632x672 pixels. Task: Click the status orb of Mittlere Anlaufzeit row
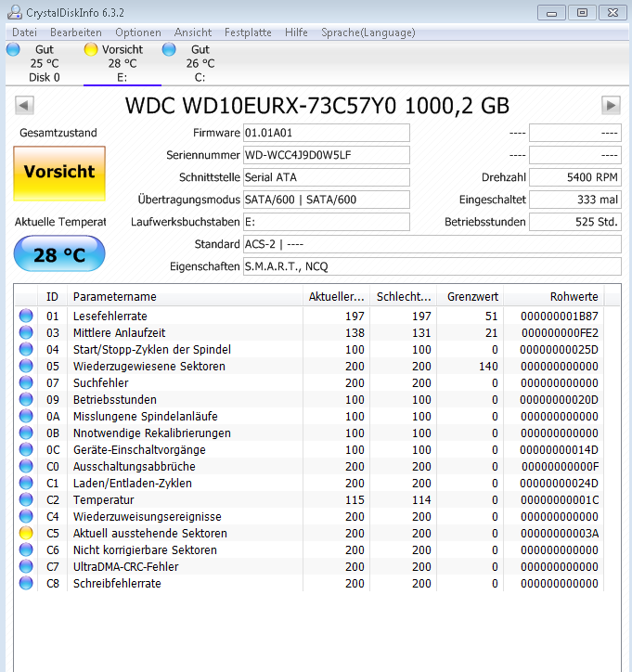coord(26,332)
